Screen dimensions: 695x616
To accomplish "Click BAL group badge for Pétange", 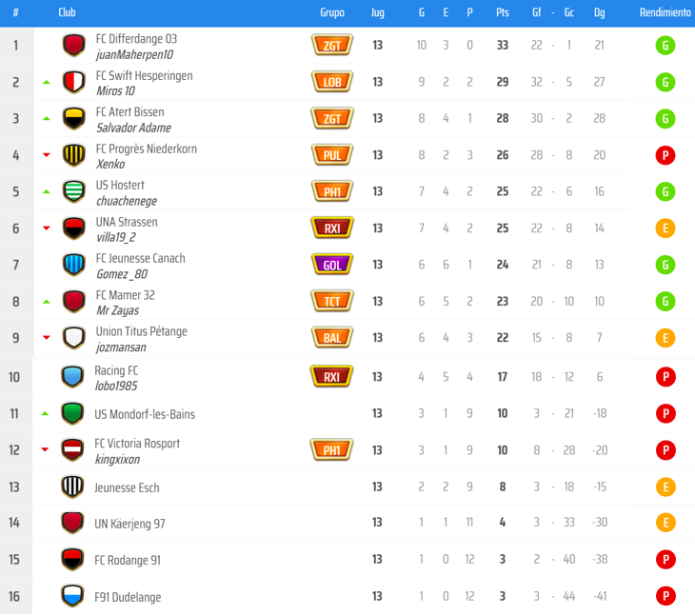I will pos(332,337).
